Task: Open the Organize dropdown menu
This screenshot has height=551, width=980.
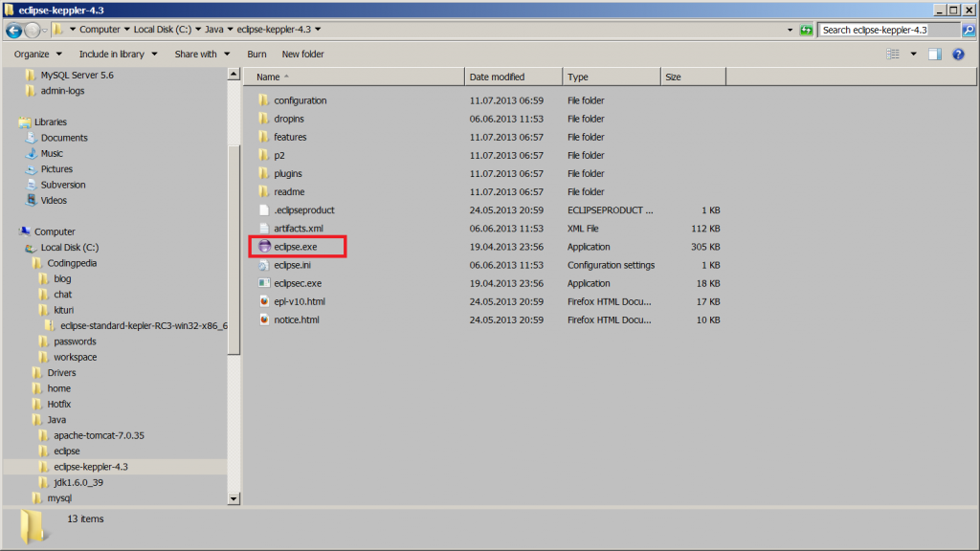Action: (x=38, y=55)
